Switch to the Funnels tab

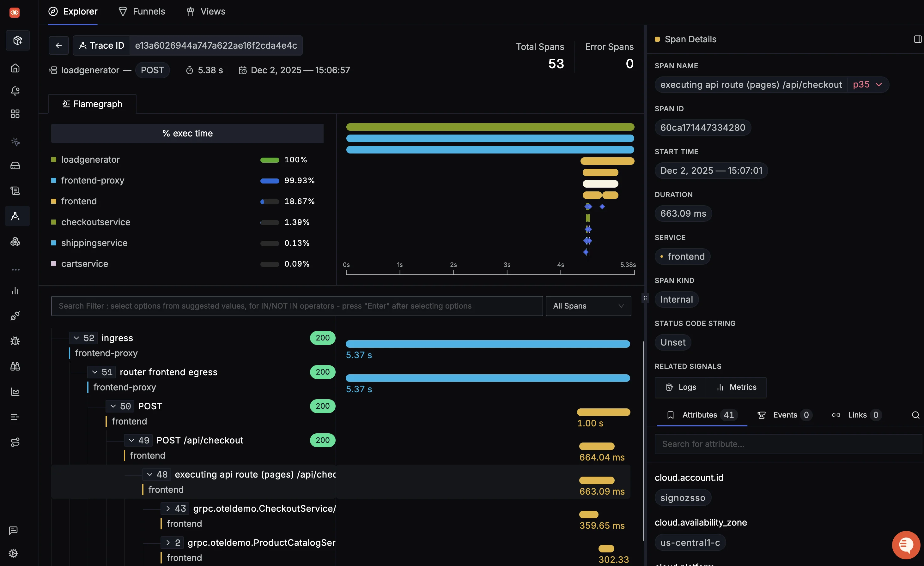coord(142,11)
